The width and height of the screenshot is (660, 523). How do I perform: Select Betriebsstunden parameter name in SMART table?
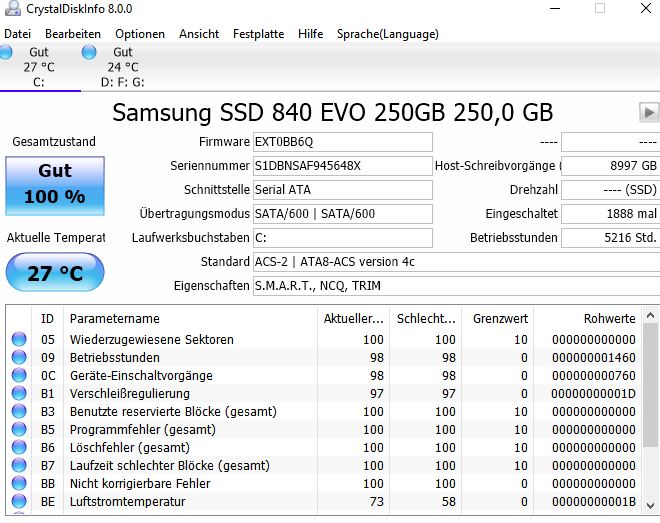click(114, 358)
